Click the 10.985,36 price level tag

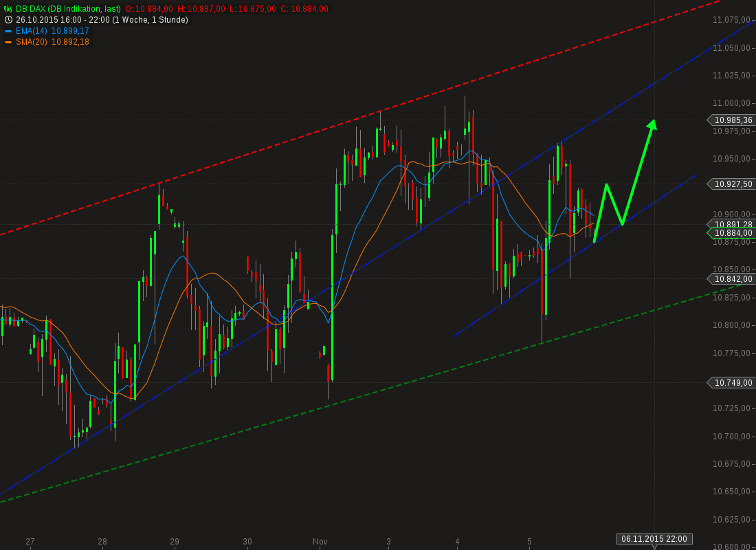coord(731,120)
